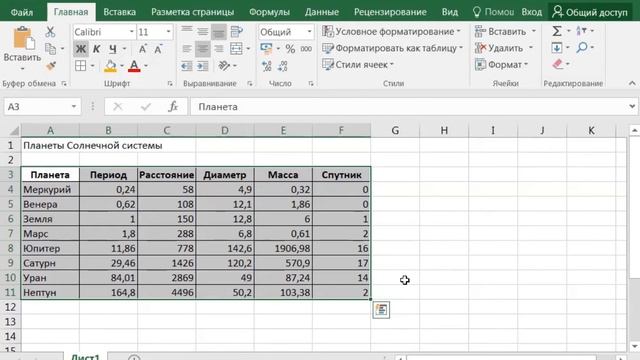Open the Файл tab

click(x=22, y=12)
